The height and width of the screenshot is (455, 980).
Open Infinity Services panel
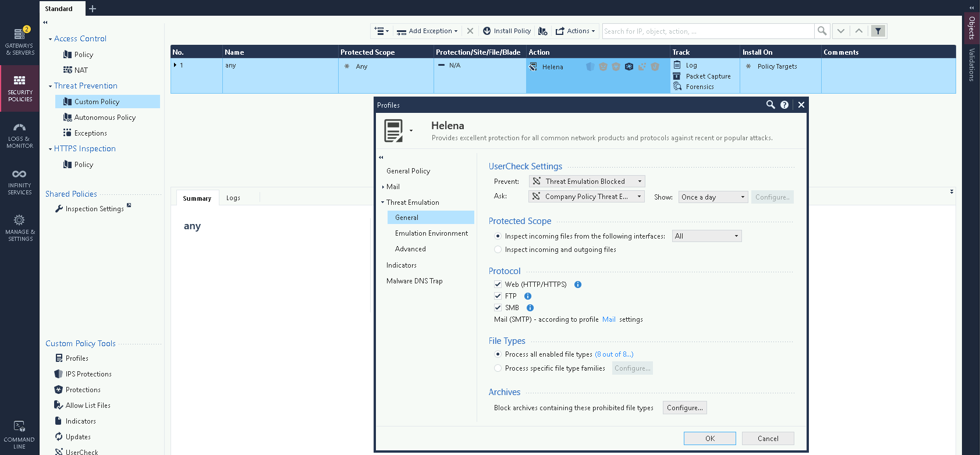20,182
